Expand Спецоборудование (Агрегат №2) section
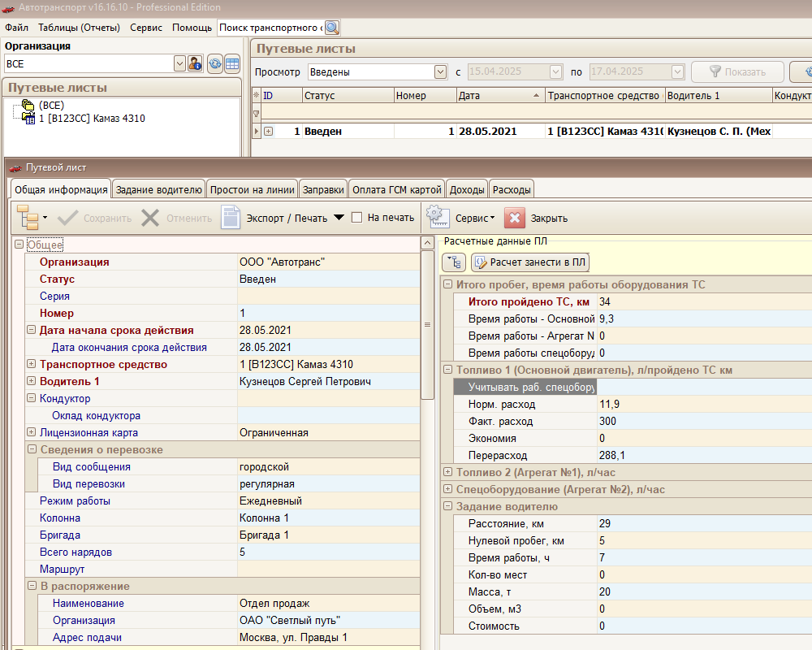This screenshot has width=812, height=650. tap(448, 489)
